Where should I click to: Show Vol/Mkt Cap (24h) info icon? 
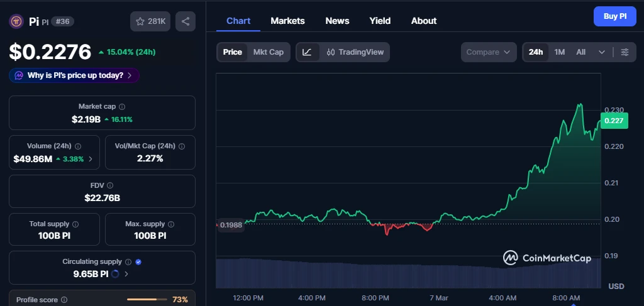click(x=182, y=146)
